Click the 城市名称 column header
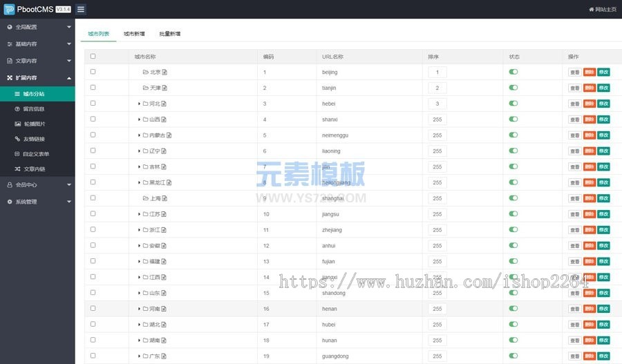622x364 pixels. [x=145, y=57]
